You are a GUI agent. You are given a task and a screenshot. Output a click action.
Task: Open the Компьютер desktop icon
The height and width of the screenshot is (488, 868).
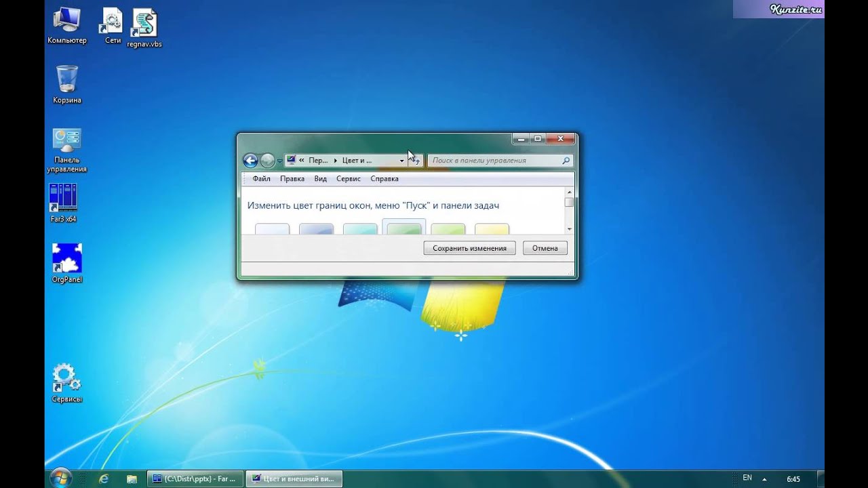point(66,26)
